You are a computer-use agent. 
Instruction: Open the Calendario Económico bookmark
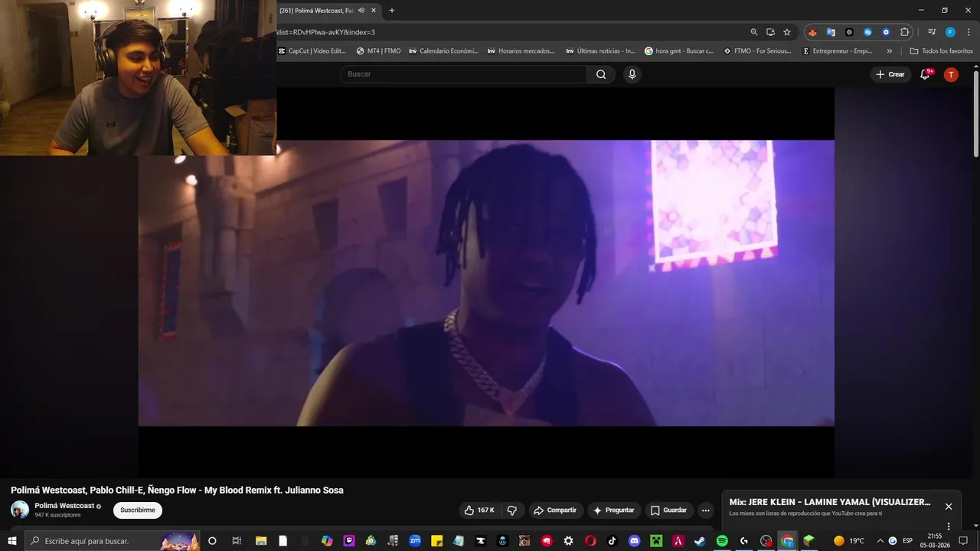tap(444, 51)
